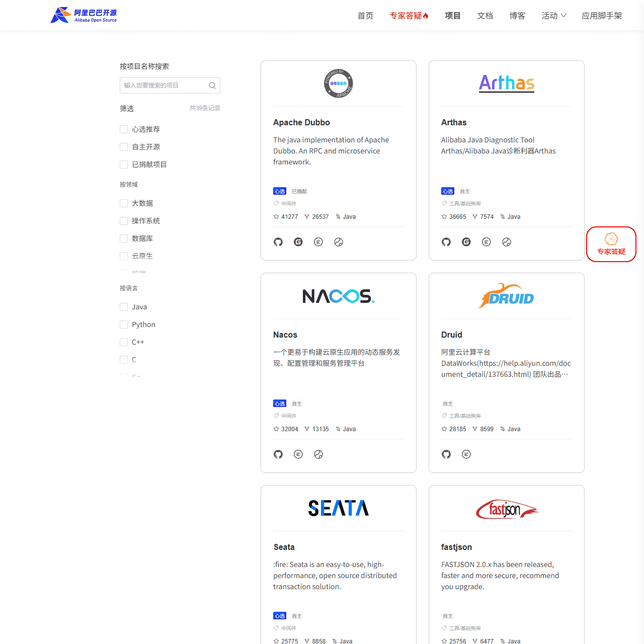Image resolution: width=644 pixels, height=644 pixels.
Task: Enable the 心选推荐 filter checkbox
Action: tap(123, 129)
